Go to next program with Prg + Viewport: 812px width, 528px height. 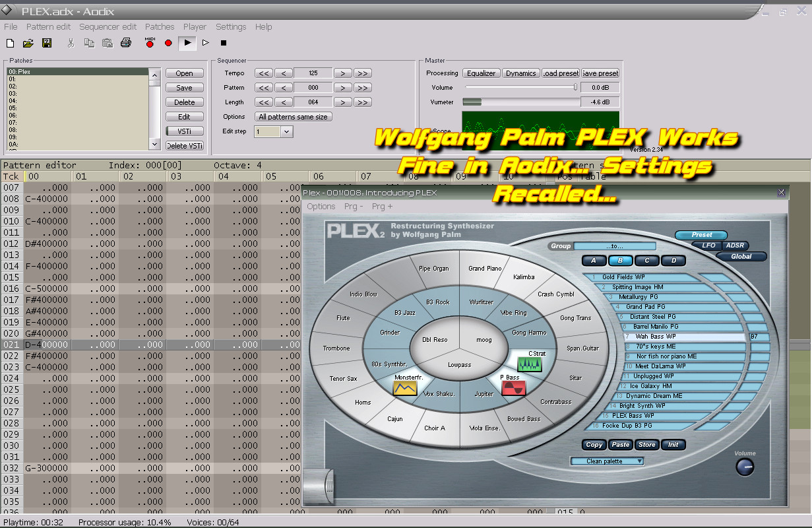pos(383,207)
